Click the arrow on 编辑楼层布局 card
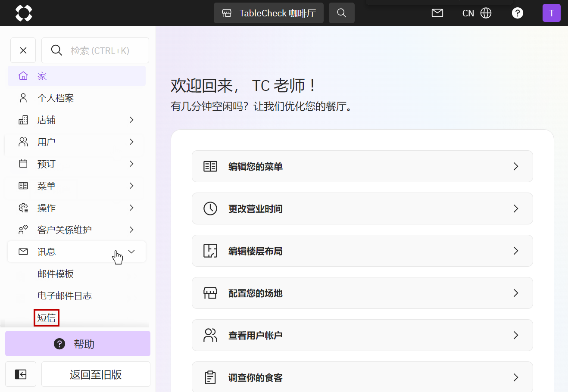 (x=516, y=251)
